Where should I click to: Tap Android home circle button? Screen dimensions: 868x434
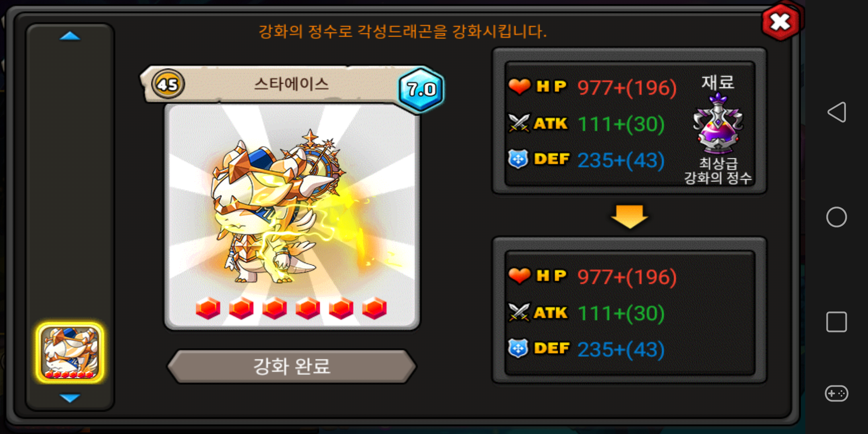837,217
